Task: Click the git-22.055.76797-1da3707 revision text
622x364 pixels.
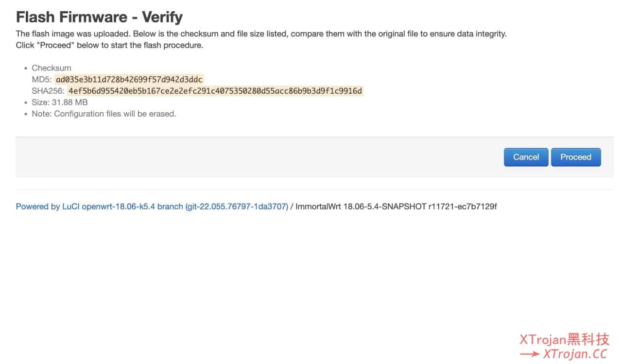Action: point(237,207)
